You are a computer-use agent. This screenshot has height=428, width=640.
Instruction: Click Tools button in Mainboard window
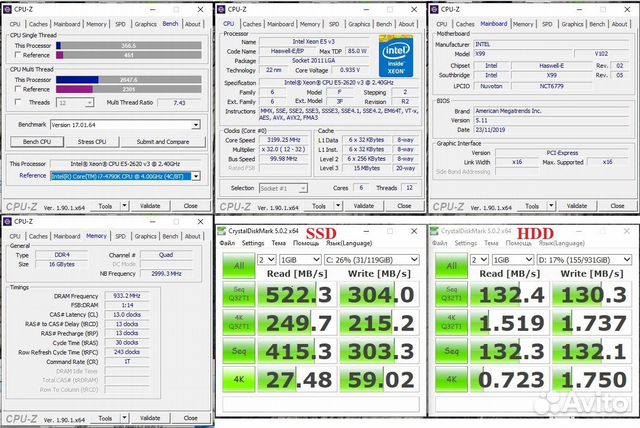pyautogui.click(x=532, y=206)
